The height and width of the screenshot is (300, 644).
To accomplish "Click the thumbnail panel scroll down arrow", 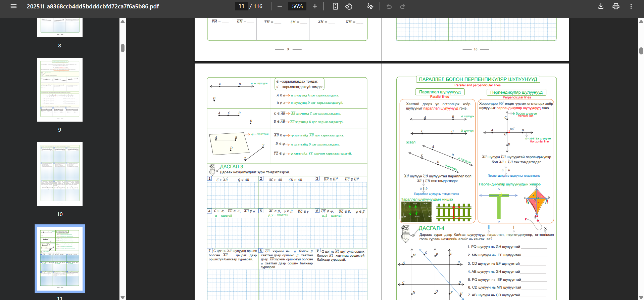I will (x=123, y=297).
